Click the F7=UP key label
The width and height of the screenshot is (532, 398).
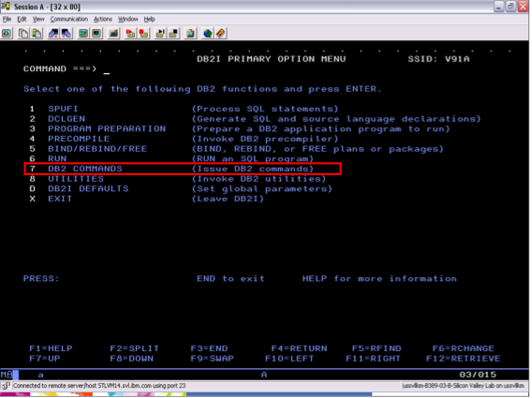44,359
